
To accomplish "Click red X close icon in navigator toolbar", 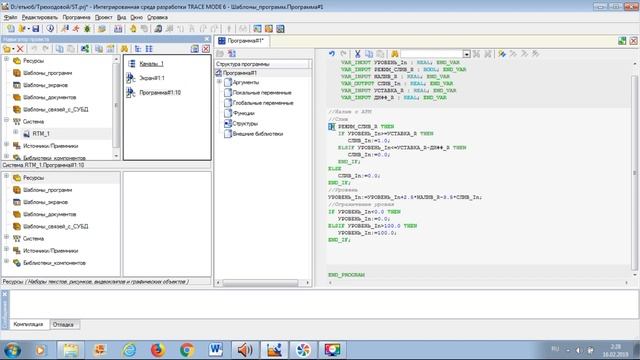I will [206, 49].
